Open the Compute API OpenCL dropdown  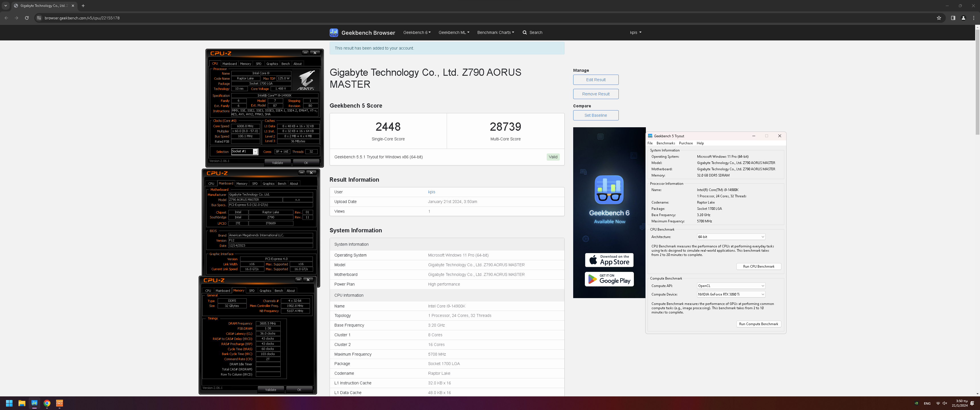tap(731, 286)
